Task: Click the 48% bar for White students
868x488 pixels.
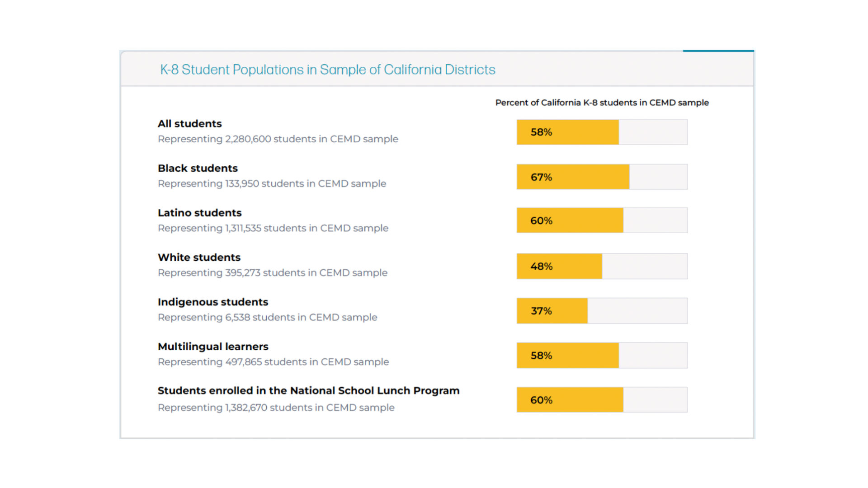Action: (602, 266)
